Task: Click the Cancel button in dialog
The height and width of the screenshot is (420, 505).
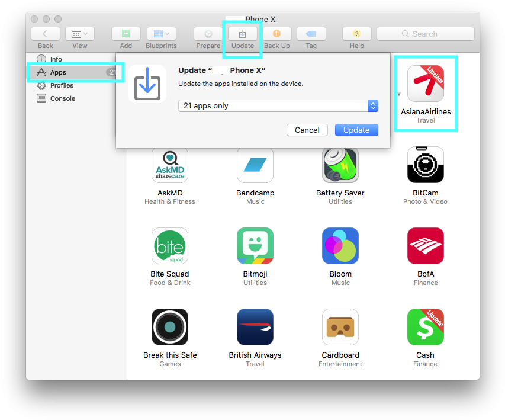Action: coord(307,130)
